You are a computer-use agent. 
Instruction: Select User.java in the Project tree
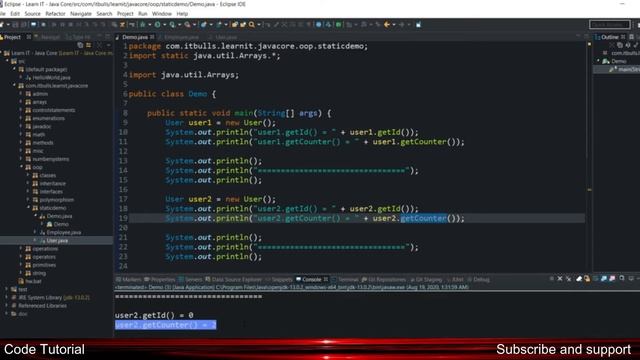pyautogui.click(x=57, y=240)
